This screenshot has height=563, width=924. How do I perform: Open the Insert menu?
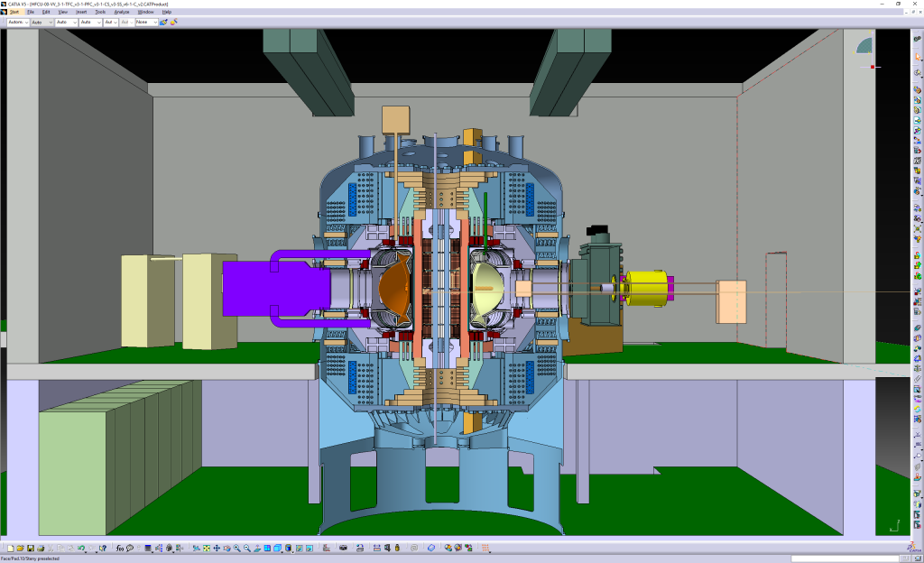[x=82, y=12]
